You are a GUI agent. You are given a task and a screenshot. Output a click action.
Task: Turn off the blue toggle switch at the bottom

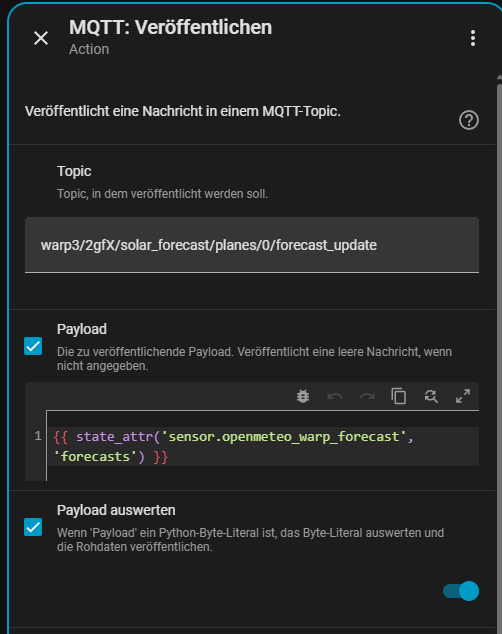click(x=461, y=591)
